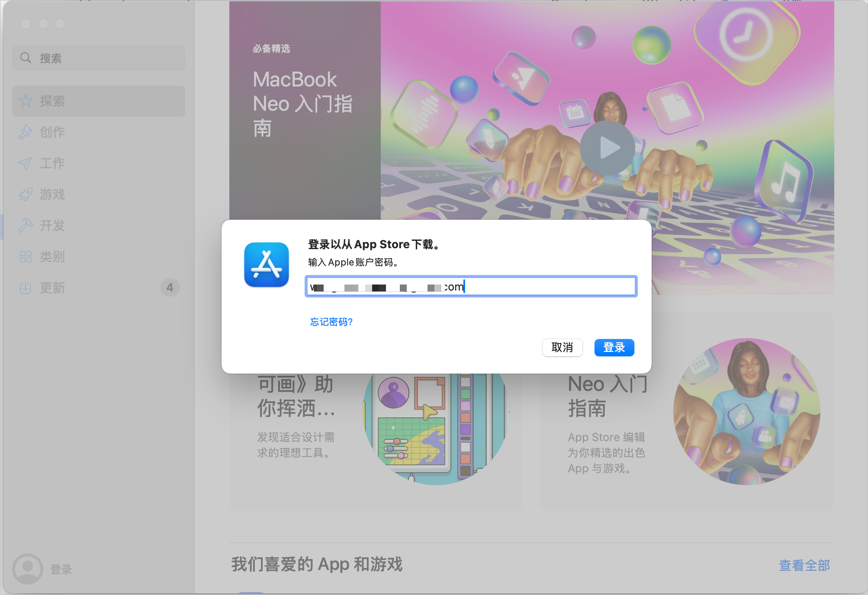
Task: Select 游戏 in the sidebar
Action: (99, 195)
